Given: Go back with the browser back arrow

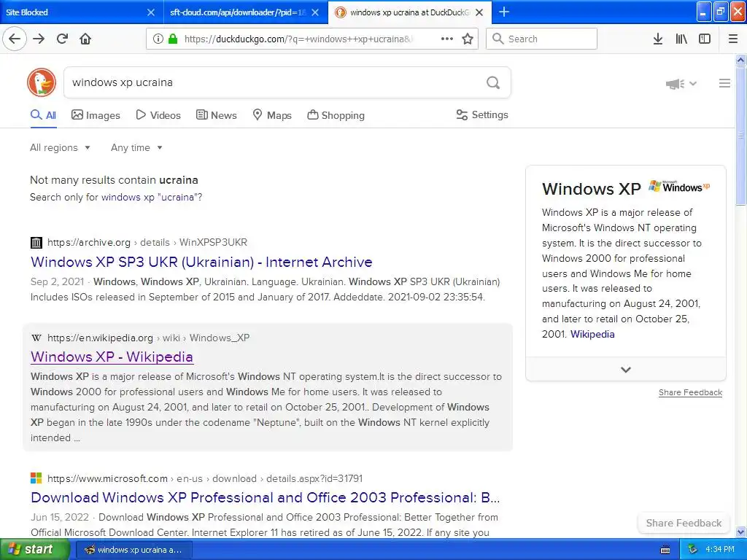Looking at the screenshot, I should tap(15, 39).
